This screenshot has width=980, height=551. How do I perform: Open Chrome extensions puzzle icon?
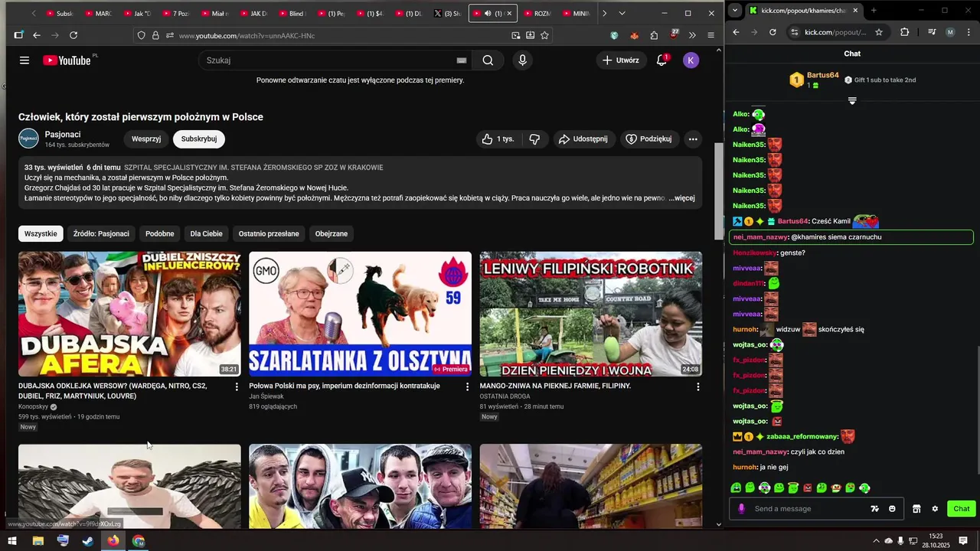pos(905,32)
